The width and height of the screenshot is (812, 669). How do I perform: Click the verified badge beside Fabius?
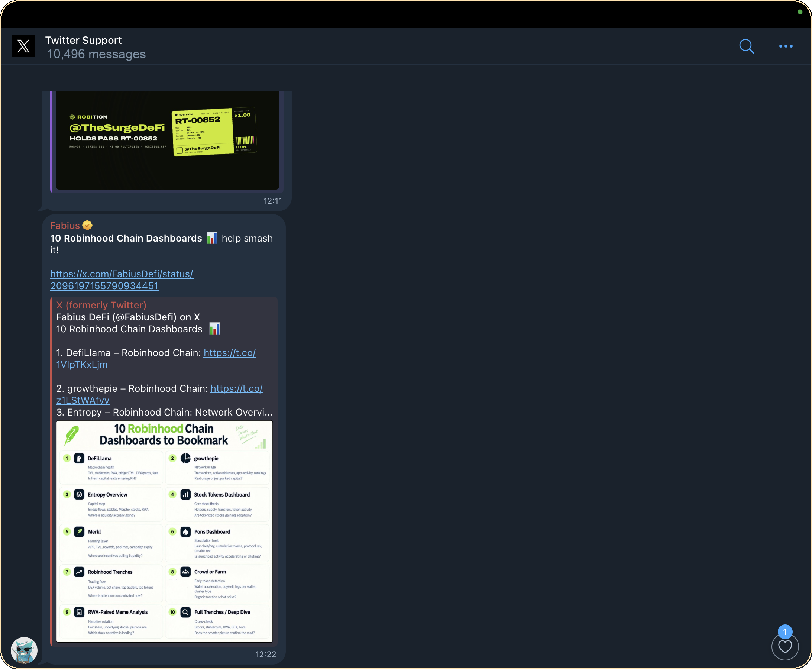[x=87, y=226]
